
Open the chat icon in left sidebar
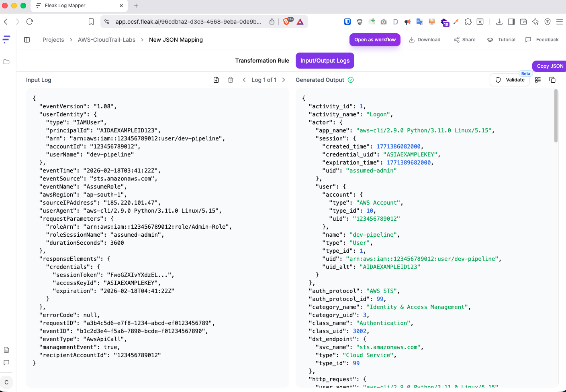tap(6, 363)
